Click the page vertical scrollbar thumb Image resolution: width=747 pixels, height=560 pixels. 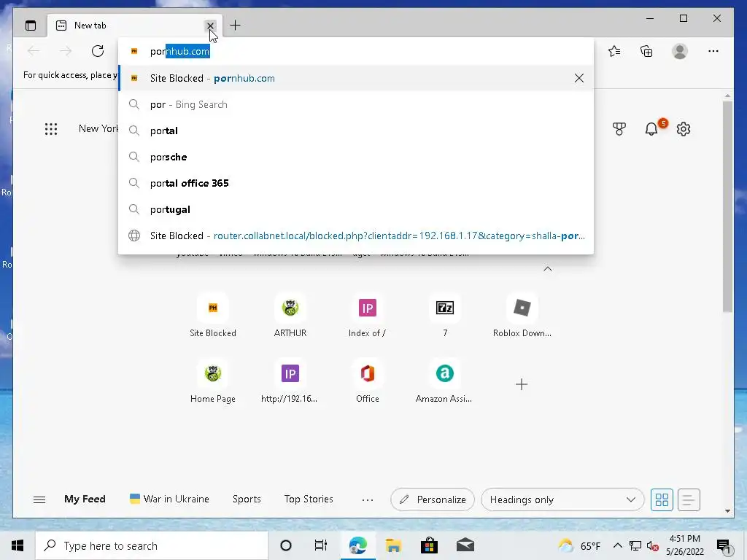[727, 206]
